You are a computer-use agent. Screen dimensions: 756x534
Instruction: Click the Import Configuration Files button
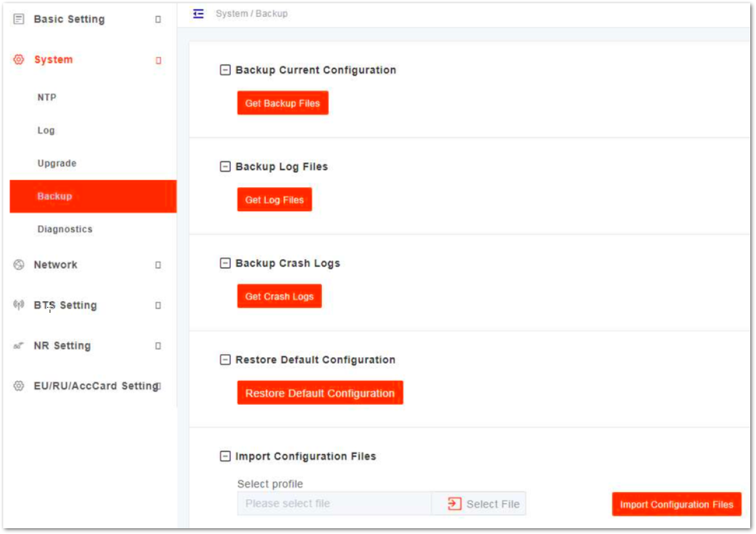click(677, 504)
